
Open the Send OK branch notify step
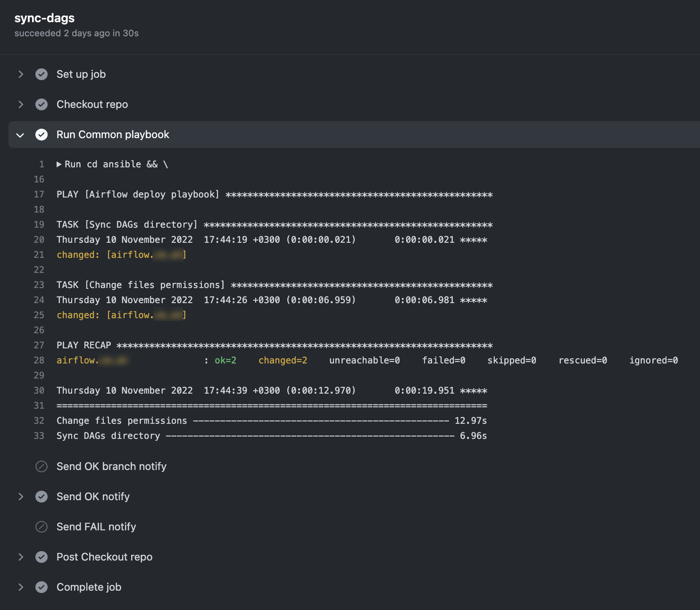point(111,467)
